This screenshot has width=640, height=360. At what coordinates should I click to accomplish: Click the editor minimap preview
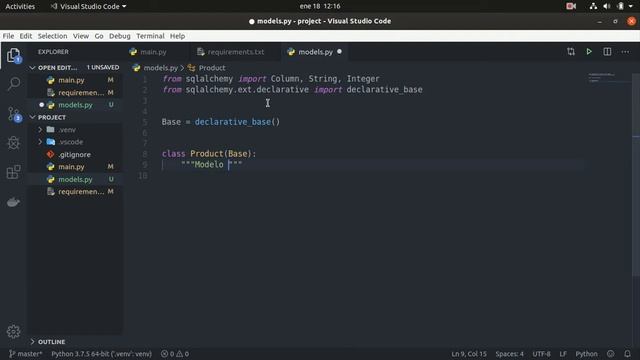coord(608,78)
